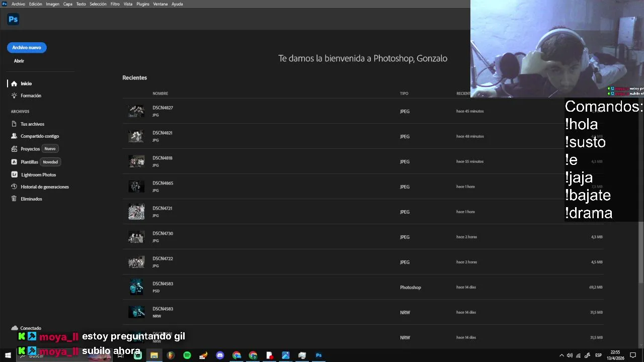Go to Inicio in sidebar
The height and width of the screenshot is (362, 644).
26,83
